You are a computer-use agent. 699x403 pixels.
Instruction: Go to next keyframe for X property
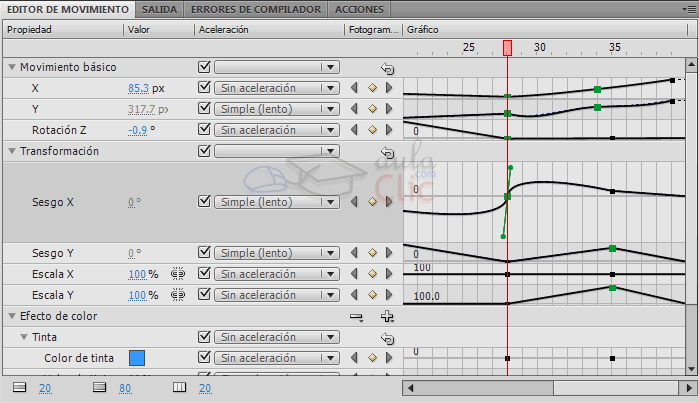389,88
